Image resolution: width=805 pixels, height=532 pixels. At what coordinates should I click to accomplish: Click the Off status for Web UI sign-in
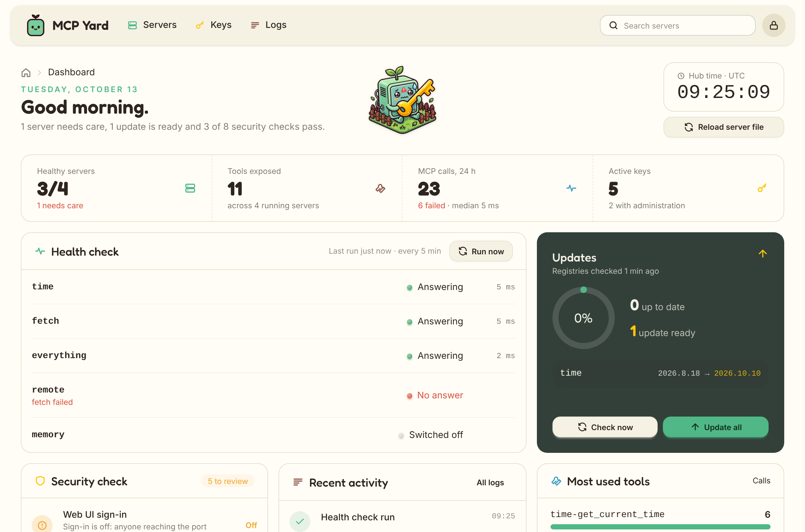click(251, 526)
